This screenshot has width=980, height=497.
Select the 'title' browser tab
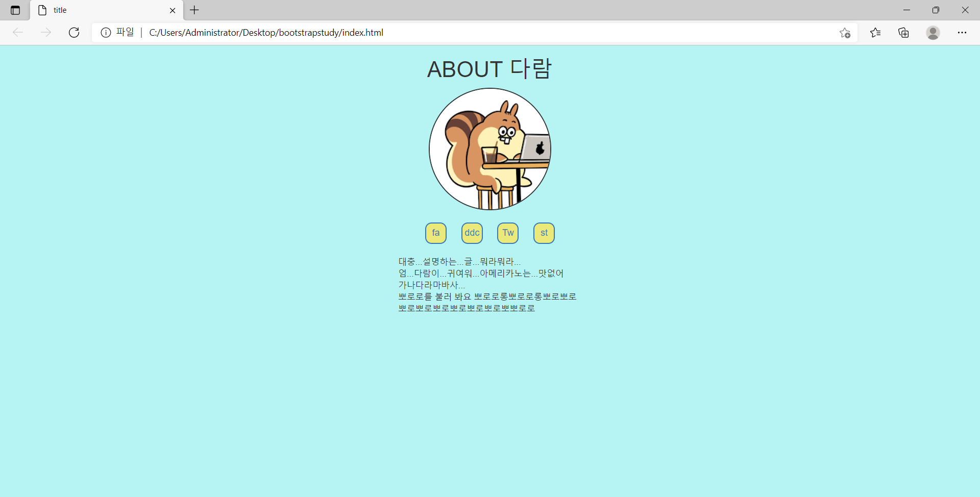click(107, 10)
